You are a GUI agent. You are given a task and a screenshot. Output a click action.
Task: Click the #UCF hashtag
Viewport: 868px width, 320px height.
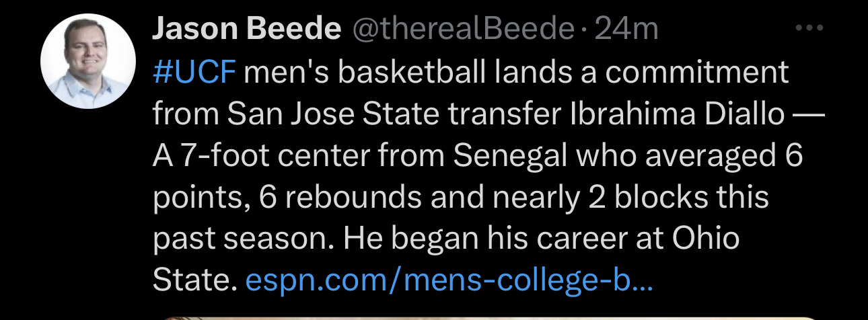(195, 73)
